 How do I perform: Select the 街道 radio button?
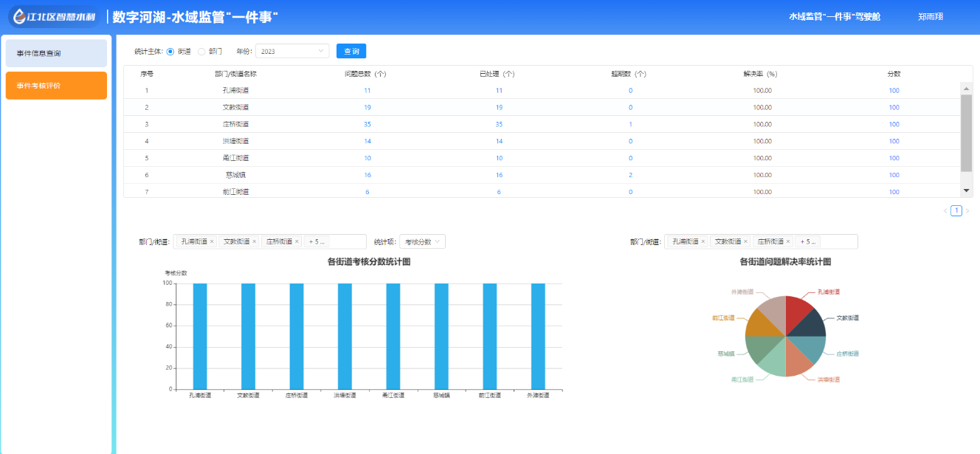coord(170,52)
